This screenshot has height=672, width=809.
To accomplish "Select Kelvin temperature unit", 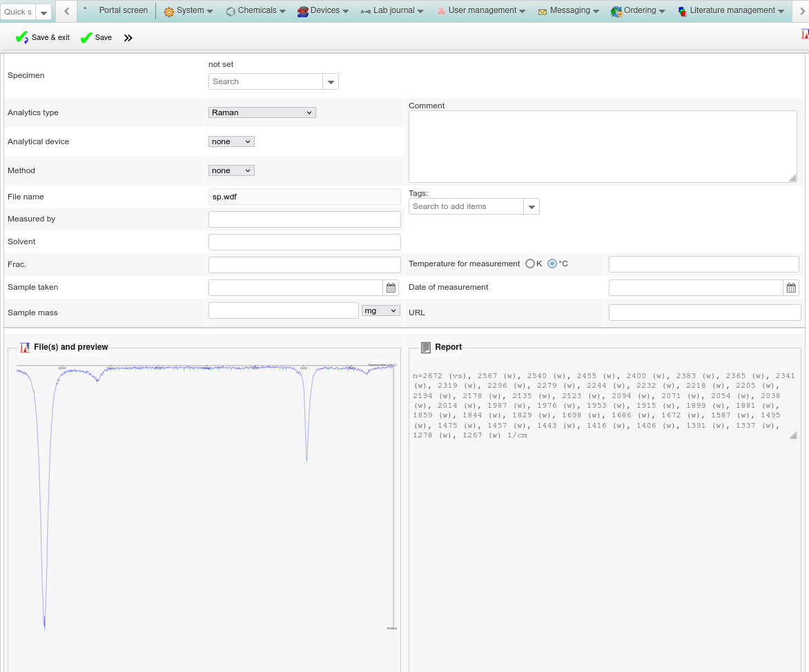I will pos(530,264).
